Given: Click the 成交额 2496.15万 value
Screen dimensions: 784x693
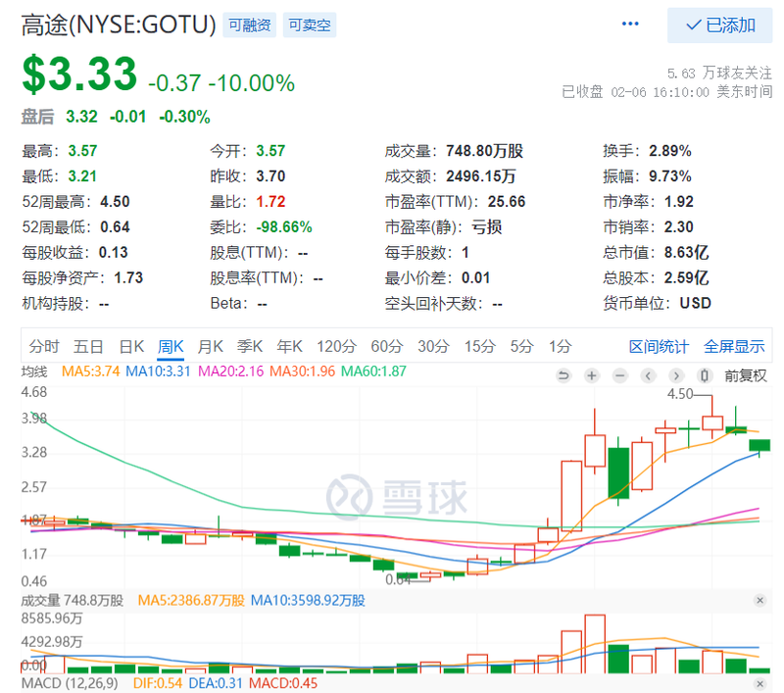Looking at the screenshot, I should pyautogui.click(x=481, y=175).
